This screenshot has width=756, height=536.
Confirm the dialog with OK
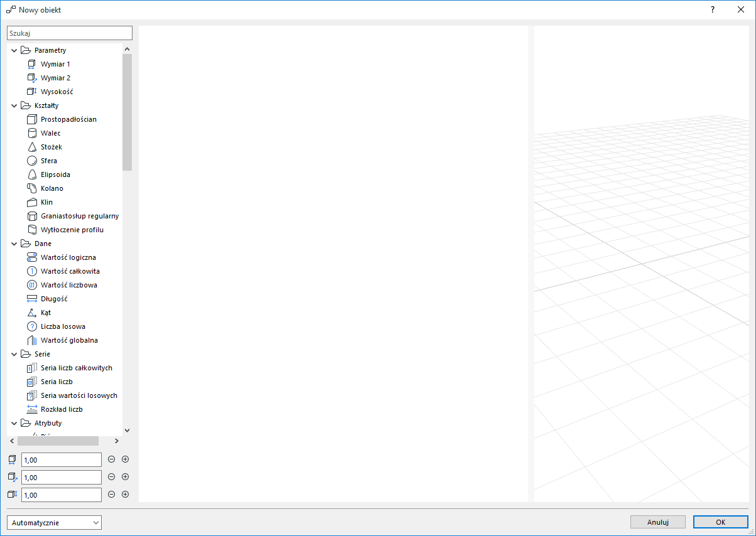click(720, 522)
